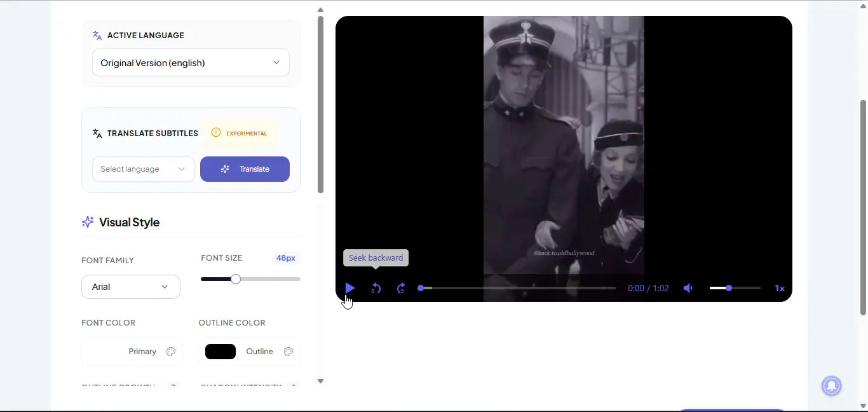Open the Outline color palette icon
The height and width of the screenshot is (412, 868).
(288, 352)
